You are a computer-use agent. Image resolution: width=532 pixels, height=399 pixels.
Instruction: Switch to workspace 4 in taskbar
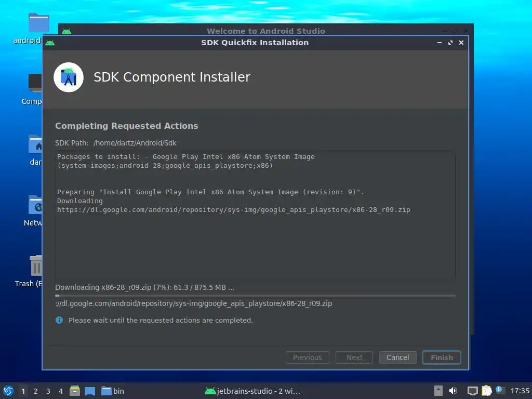[61, 391]
